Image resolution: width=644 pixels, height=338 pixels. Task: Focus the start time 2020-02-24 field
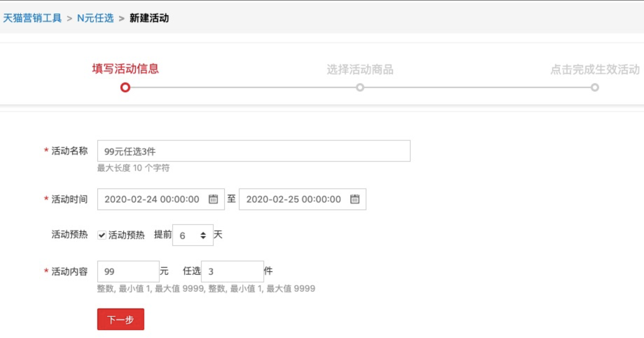(161, 199)
